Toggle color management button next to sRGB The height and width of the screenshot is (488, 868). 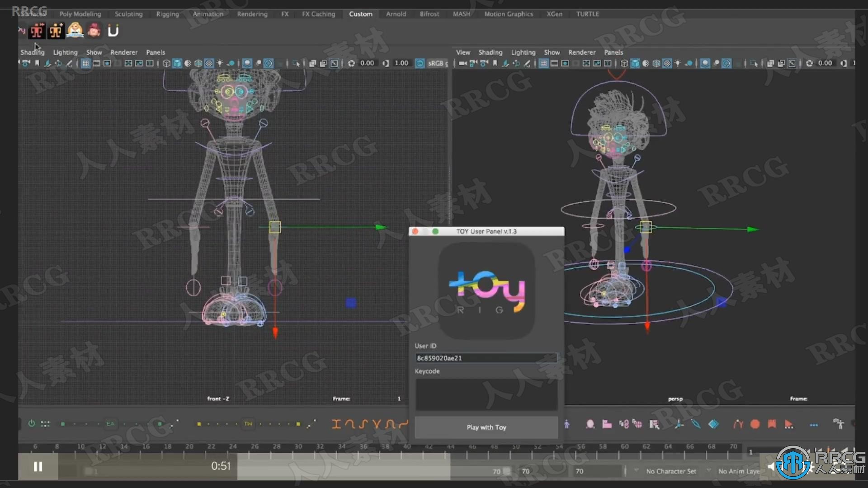click(x=420, y=63)
